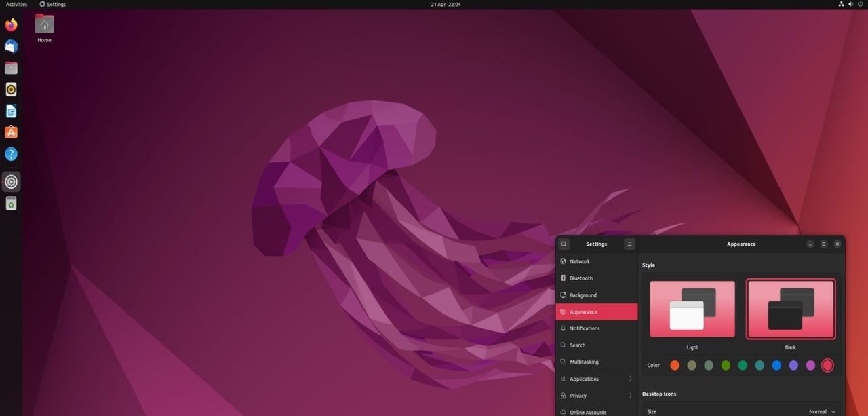Open Ubuntu Software store icon
868x416 pixels.
click(x=11, y=132)
